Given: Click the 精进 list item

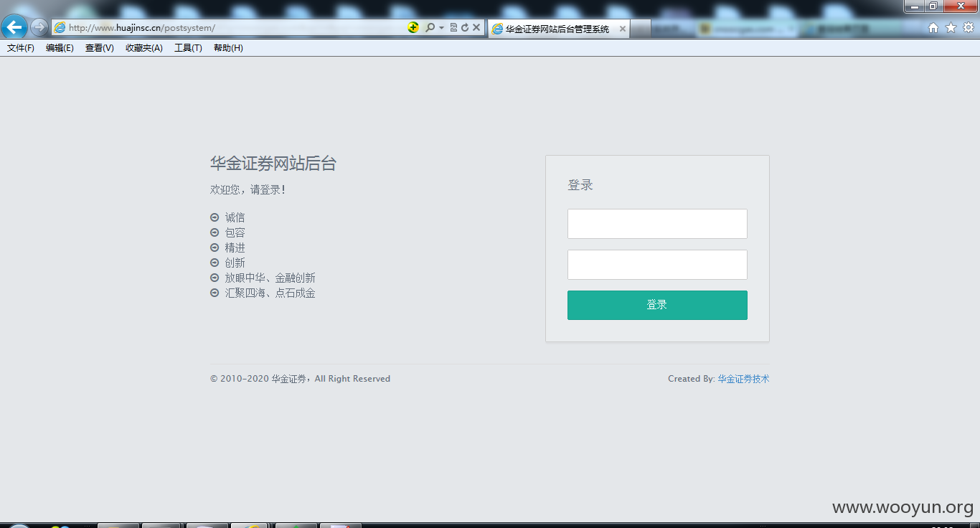Looking at the screenshot, I should point(235,247).
